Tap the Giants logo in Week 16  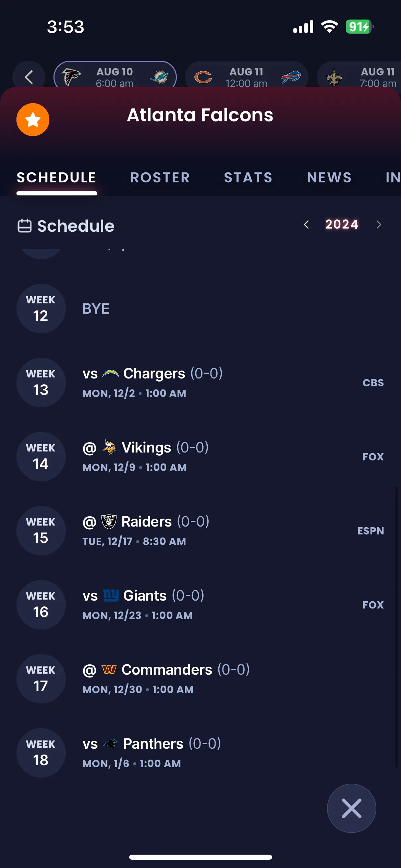pos(111,595)
